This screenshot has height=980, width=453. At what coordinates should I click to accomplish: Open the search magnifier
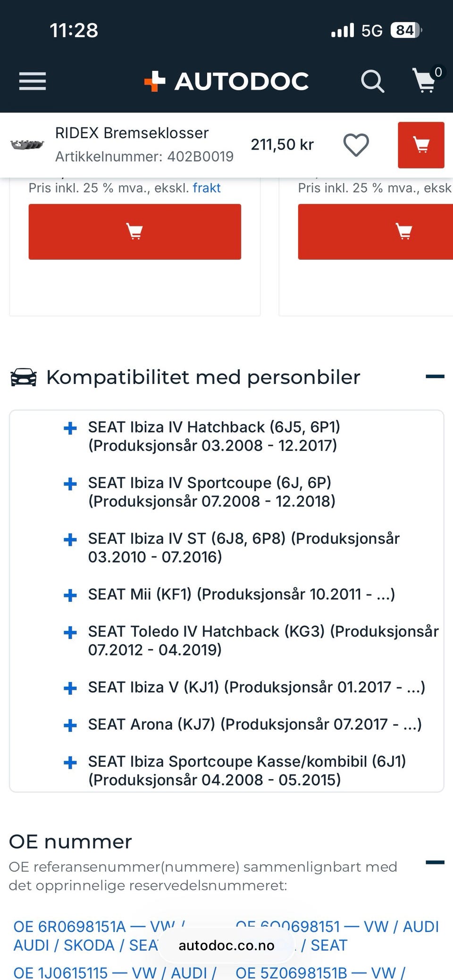pyautogui.click(x=372, y=81)
